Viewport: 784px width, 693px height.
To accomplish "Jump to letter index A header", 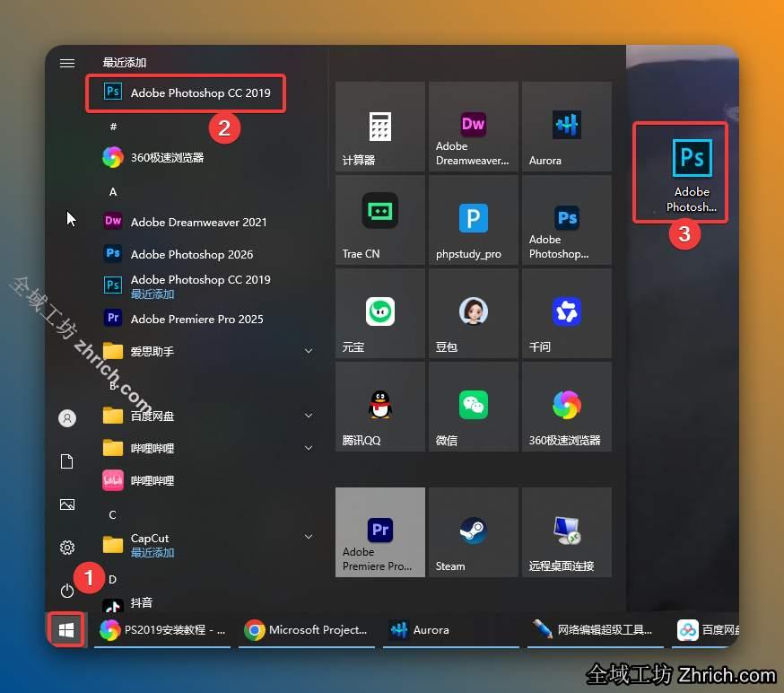I will [113, 192].
